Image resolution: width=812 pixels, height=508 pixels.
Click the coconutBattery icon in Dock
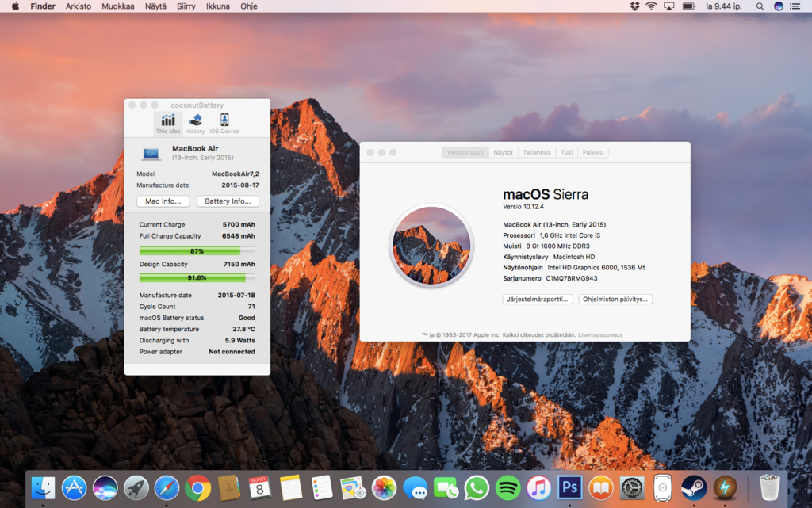point(725,488)
